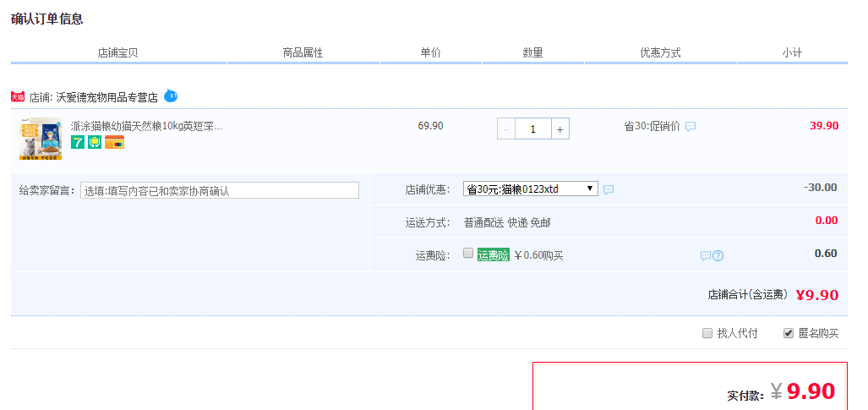Screen dimensions: 868x410
Task: Click the question mark help icon for 运费险
Action: (x=718, y=255)
